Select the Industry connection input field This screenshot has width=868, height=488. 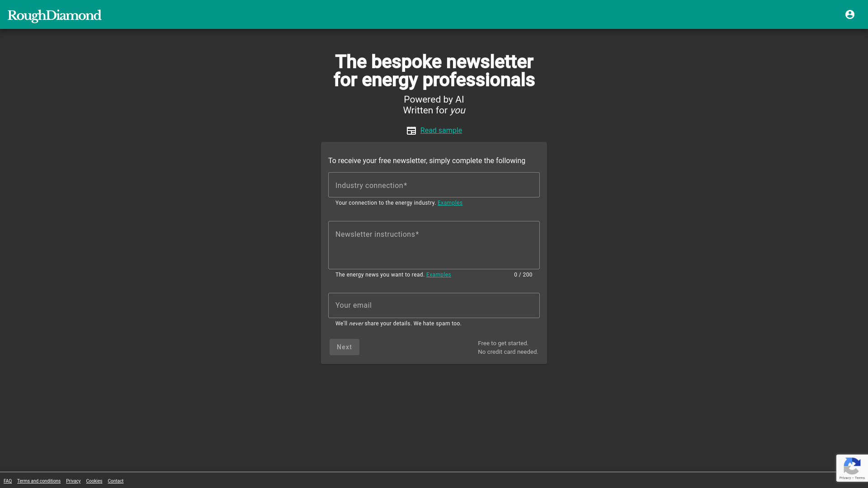pyautogui.click(x=434, y=185)
